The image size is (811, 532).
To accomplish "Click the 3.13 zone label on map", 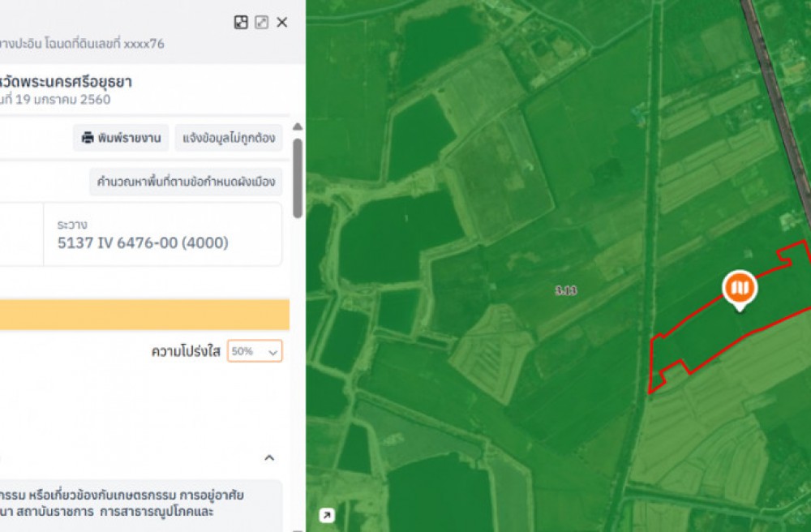I will (566, 290).
